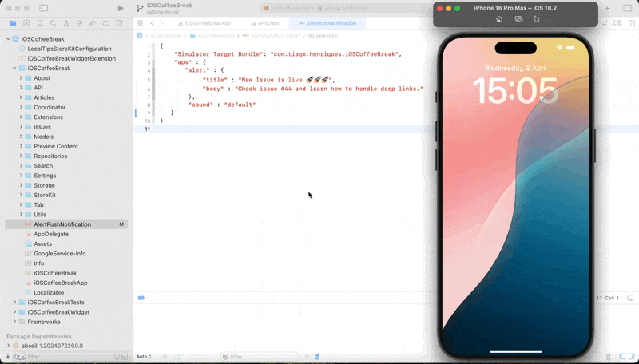Click the plus button in Xcode toolbar

click(607, 8)
